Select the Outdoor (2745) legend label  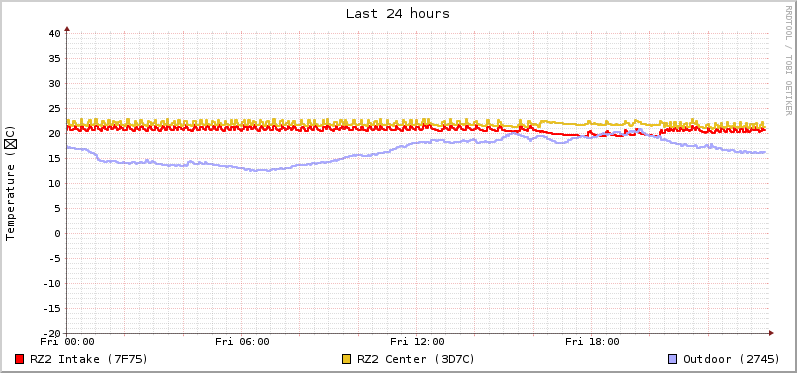tap(731, 359)
